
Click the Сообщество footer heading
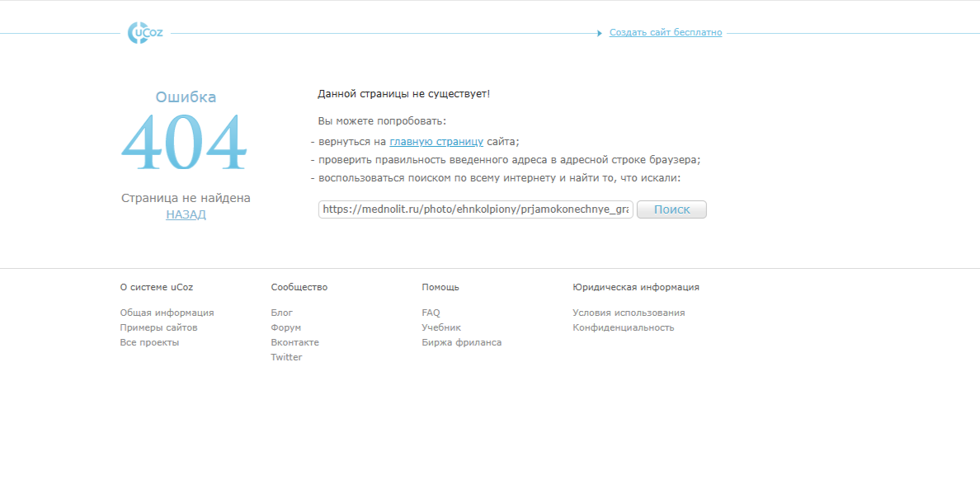tap(299, 287)
